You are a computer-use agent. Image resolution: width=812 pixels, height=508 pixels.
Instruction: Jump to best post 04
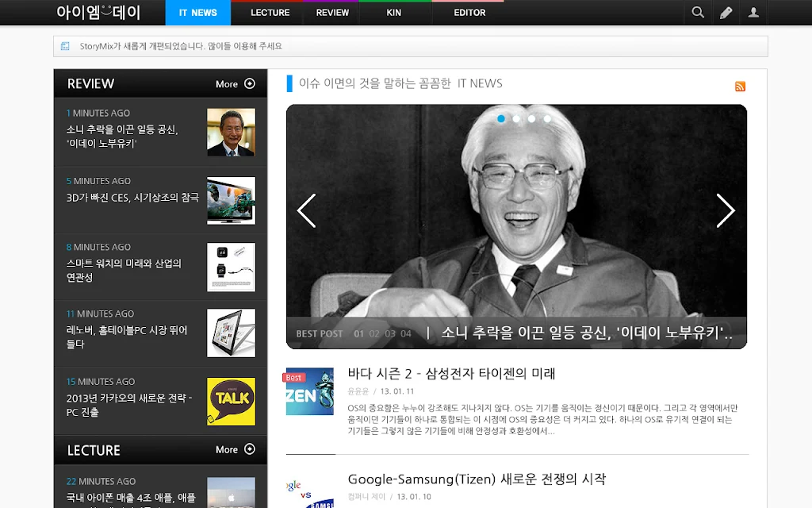click(406, 334)
